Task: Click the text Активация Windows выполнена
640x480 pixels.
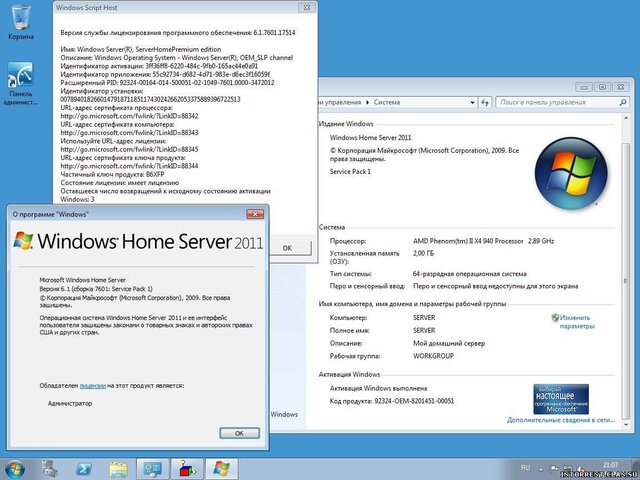Action: 378,388
